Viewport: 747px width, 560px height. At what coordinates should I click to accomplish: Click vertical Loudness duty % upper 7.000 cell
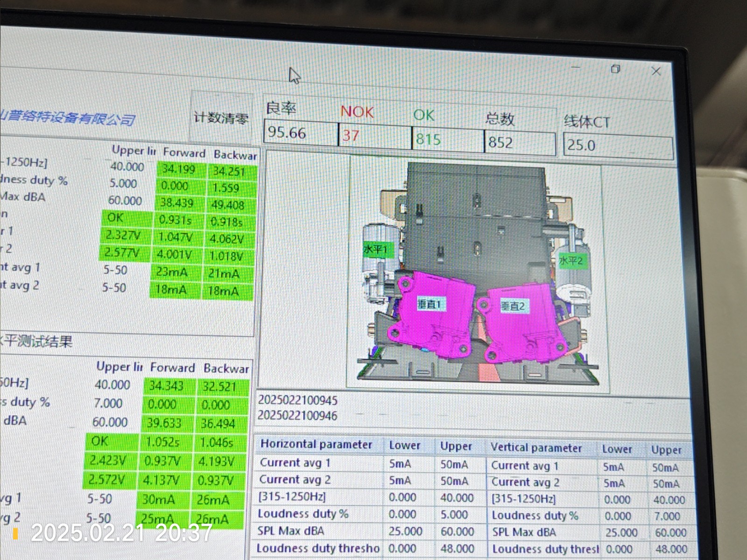pos(667,517)
